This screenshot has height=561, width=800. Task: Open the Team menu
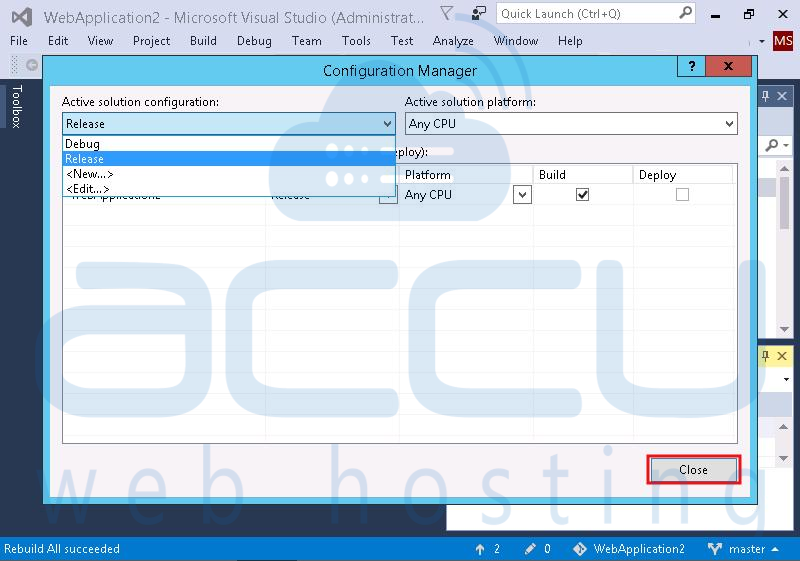pyautogui.click(x=307, y=41)
